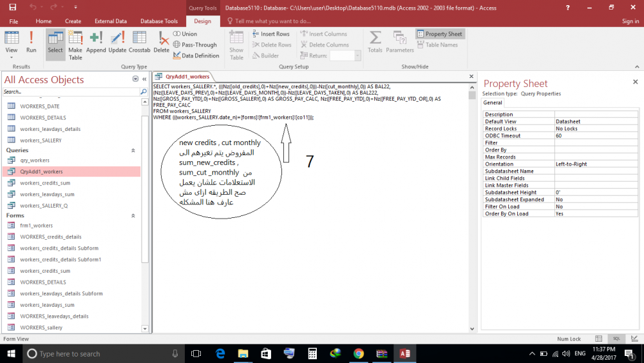Open the Task View button on taskbar
644x363 pixels.
click(196, 353)
